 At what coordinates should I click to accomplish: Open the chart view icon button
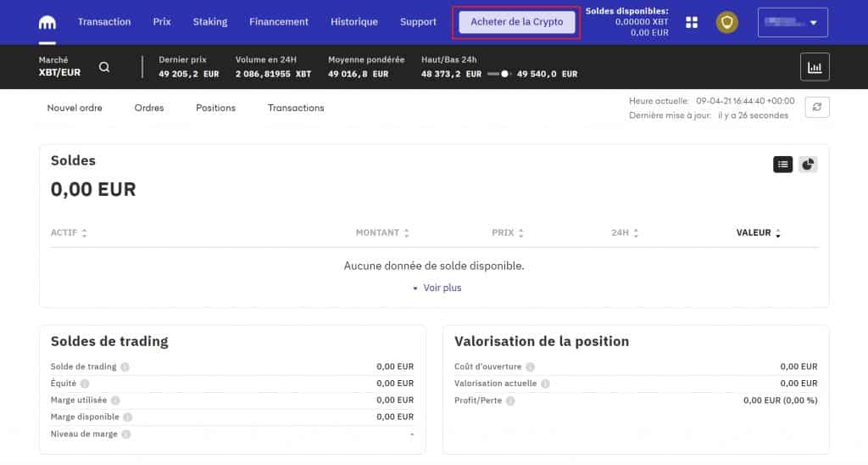(x=815, y=67)
